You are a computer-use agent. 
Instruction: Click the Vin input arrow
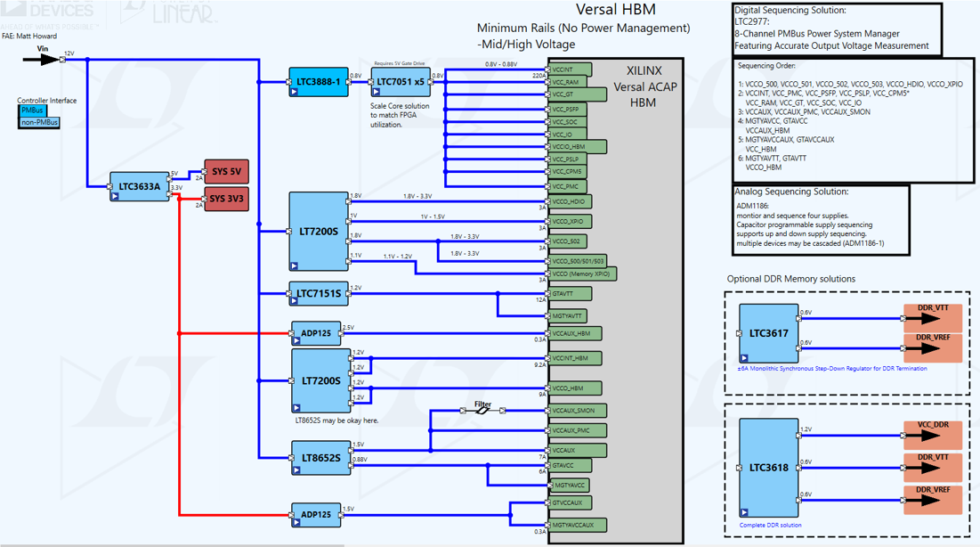click(41, 60)
